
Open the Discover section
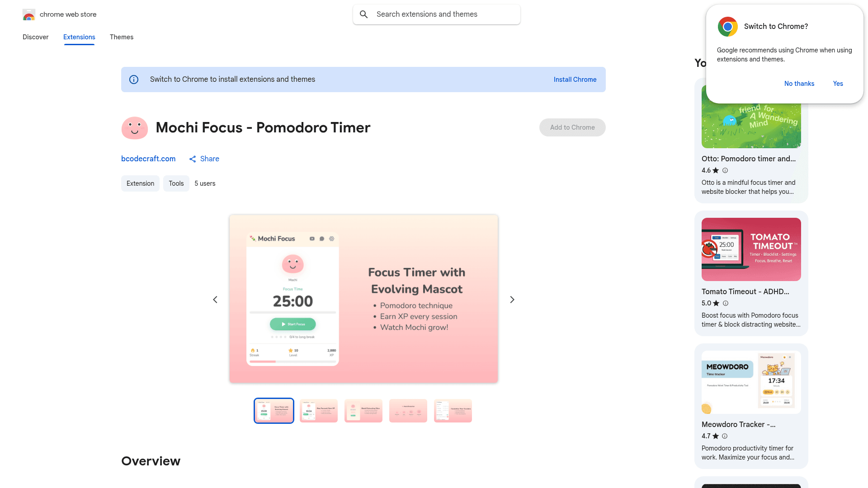[35, 37]
